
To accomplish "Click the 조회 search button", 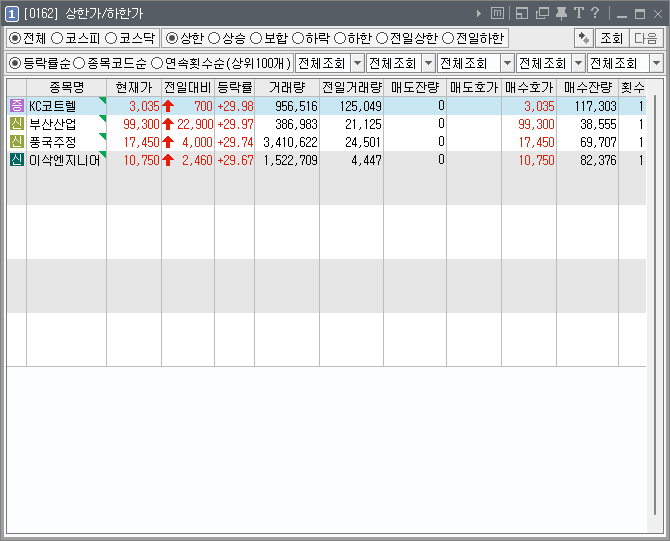I will click(611, 38).
